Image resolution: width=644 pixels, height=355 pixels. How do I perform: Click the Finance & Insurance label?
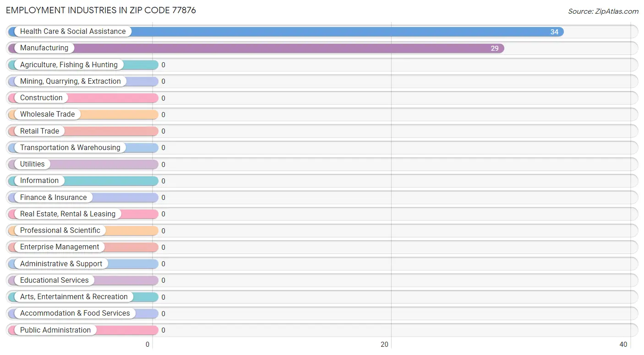pyautogui.click(x=53, y=198)
